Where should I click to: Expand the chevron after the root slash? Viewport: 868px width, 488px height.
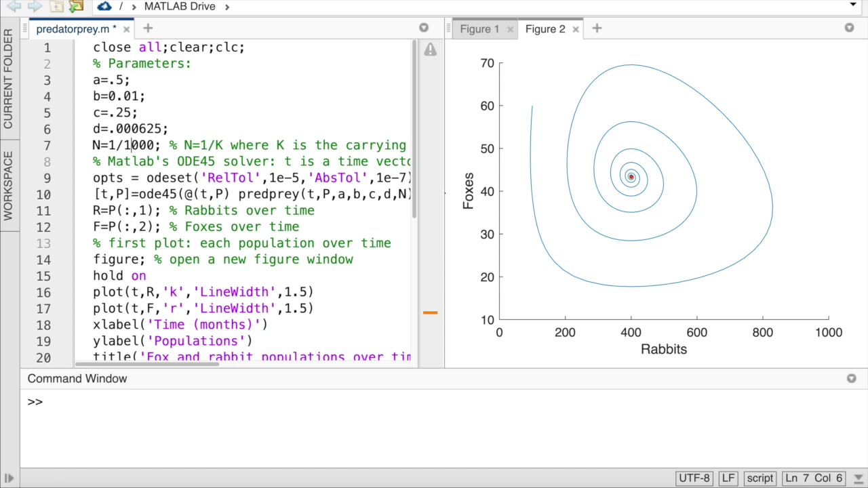133,6
